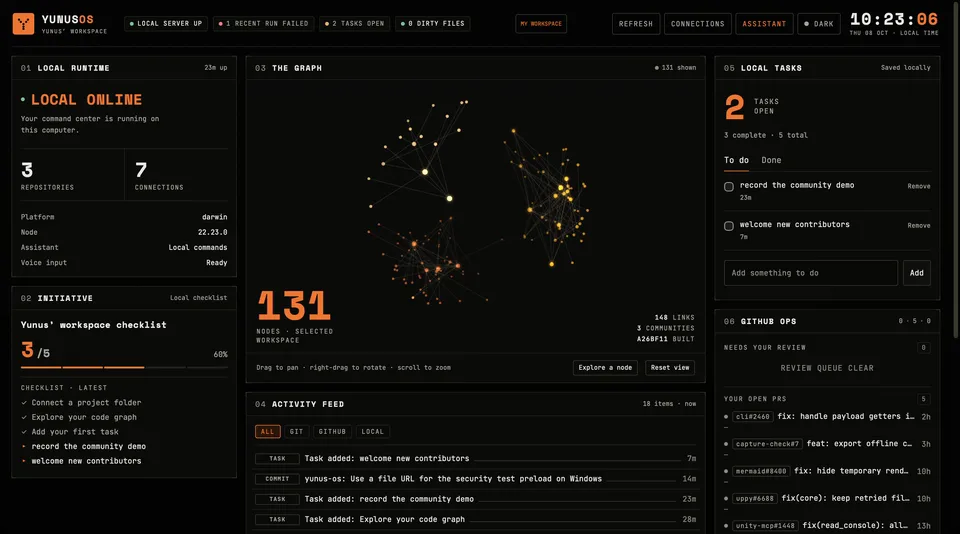
Task: Open 'Task added: welcome new contributors' feed row
Action: click(x=476, y=459)
